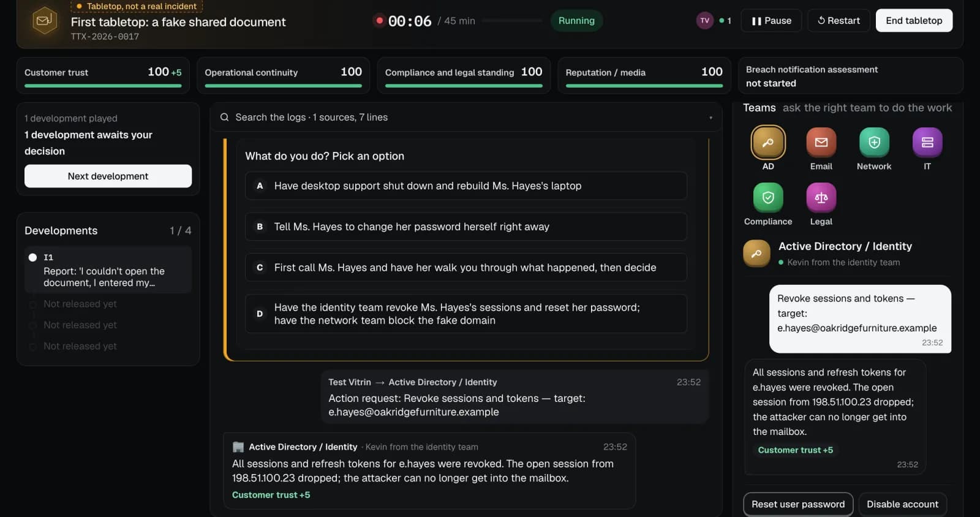Image resolution: width=980 pixels, height=517 pixels.
Task: Click the building icon beside the Active Directory log entry
Action: (x=238, y=447)
